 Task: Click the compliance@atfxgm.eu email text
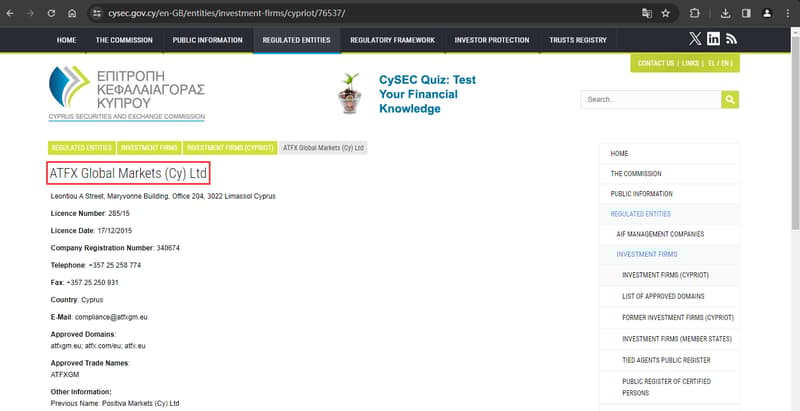pyautogui.click(x=111, y=317)
